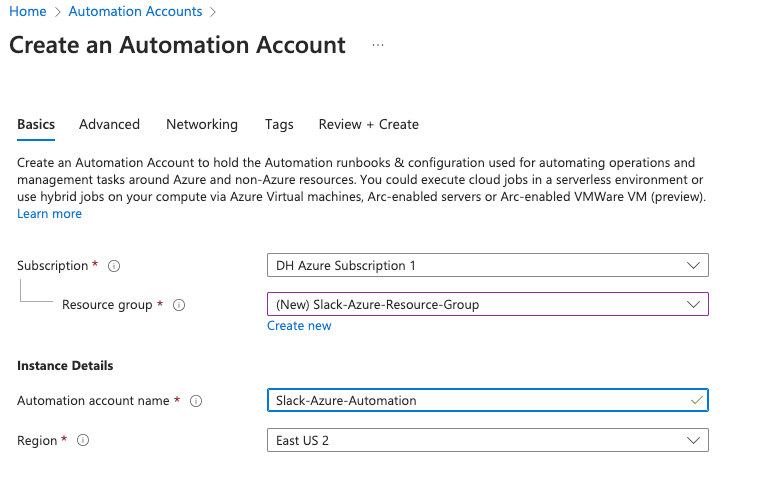Switch to the Advanced tab
The height and width of the screenshot is (498, 782).
[109, 125]
